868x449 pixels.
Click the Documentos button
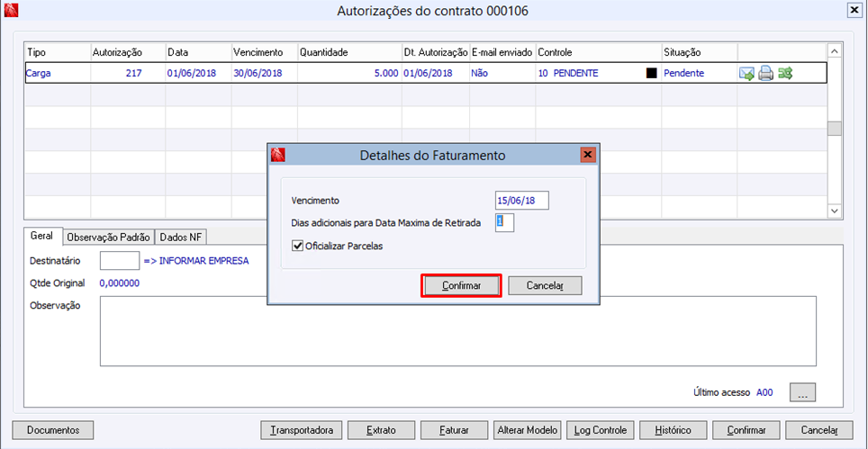(x=52, y=429)
